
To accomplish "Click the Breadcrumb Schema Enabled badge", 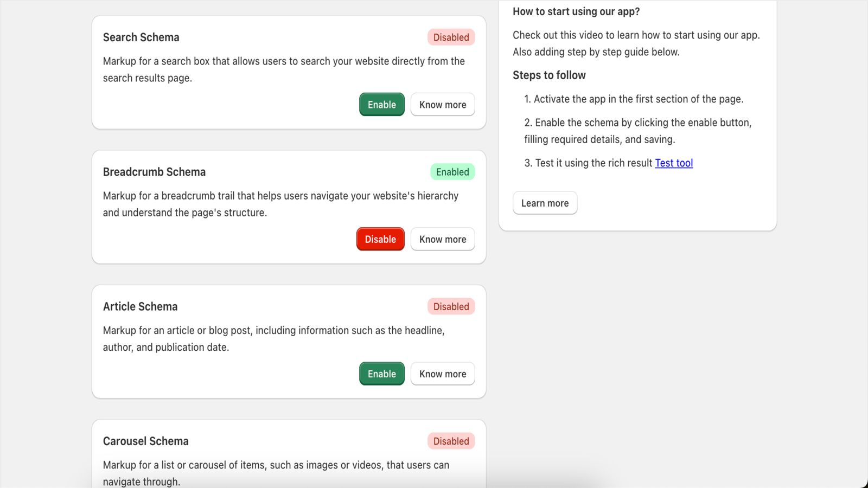I will [452, 172].
